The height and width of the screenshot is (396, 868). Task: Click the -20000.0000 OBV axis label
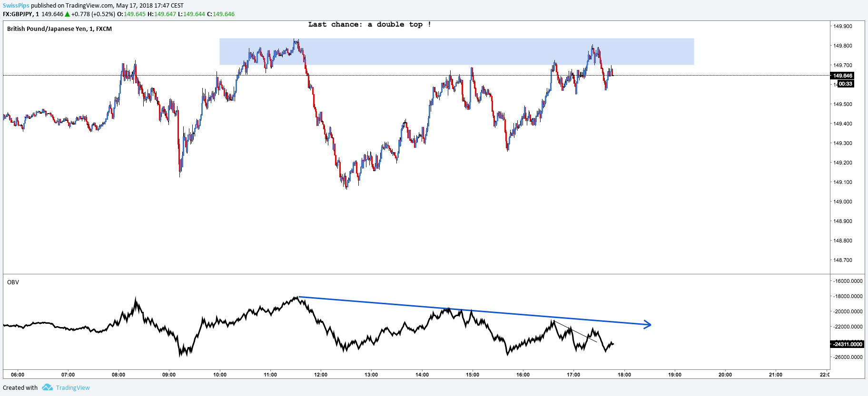click(848, 311)
